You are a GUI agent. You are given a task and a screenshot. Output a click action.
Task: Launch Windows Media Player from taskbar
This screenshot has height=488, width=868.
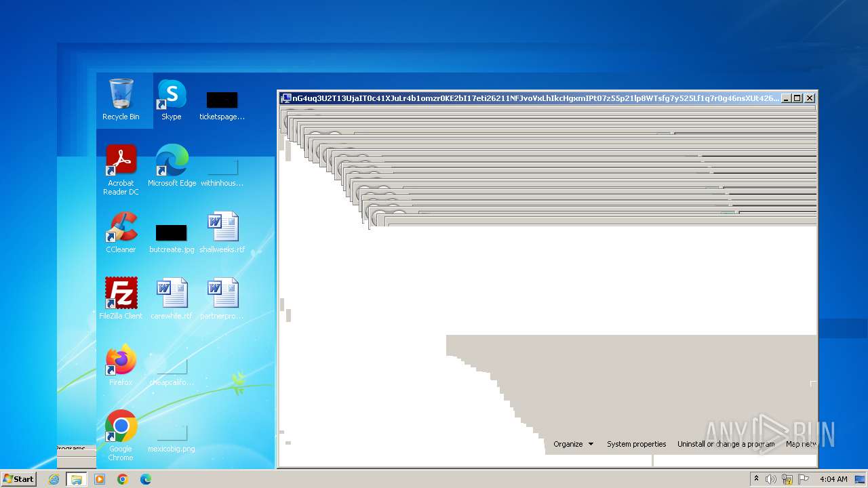tap(100, 479)
